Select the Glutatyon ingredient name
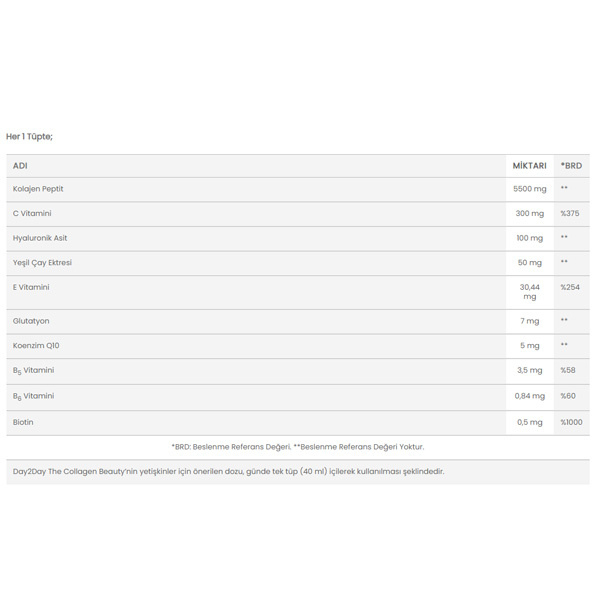The height and width of the screenshot is (600, 600). (31, 321)
